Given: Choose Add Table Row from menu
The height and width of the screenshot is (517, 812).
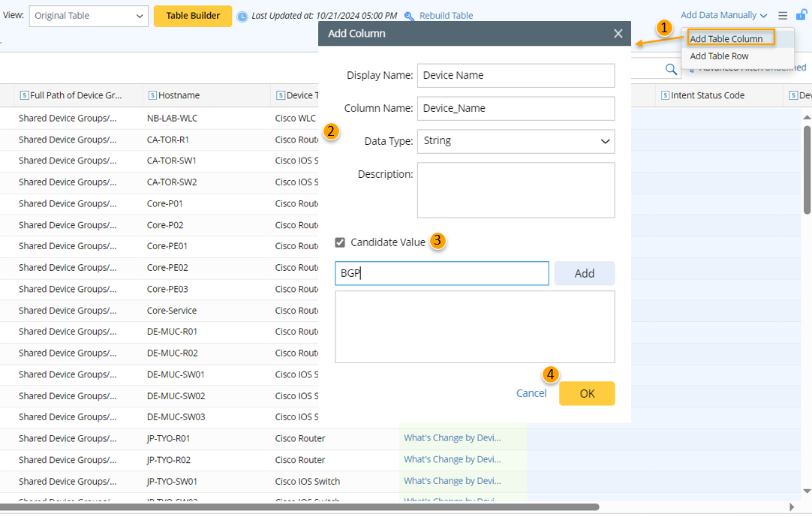Looking at the screenshot, I should [x=719, y=56].
